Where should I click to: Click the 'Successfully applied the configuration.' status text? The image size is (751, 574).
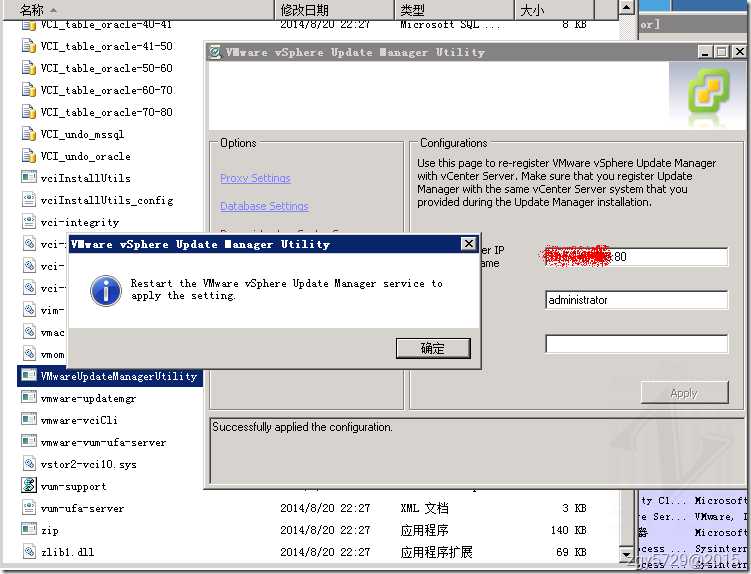pyautogui.click(x=302, y=427)
